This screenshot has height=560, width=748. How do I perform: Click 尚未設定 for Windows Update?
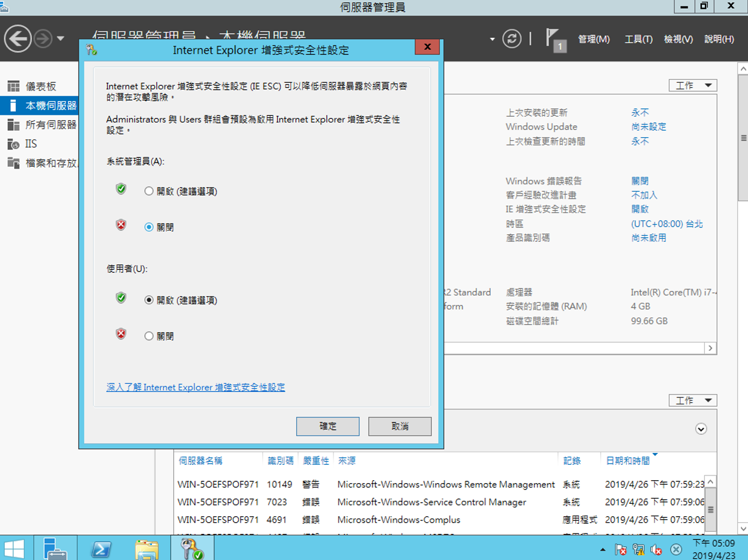click(x=649, y=127)
